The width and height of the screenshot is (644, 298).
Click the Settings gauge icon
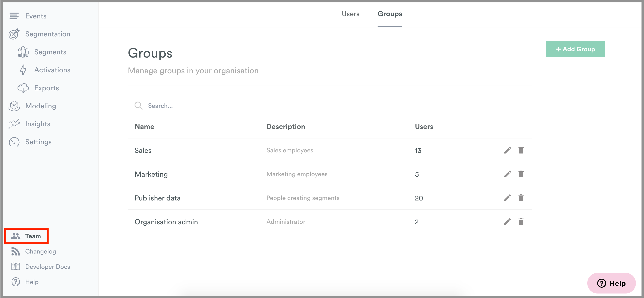click(14, 142)
